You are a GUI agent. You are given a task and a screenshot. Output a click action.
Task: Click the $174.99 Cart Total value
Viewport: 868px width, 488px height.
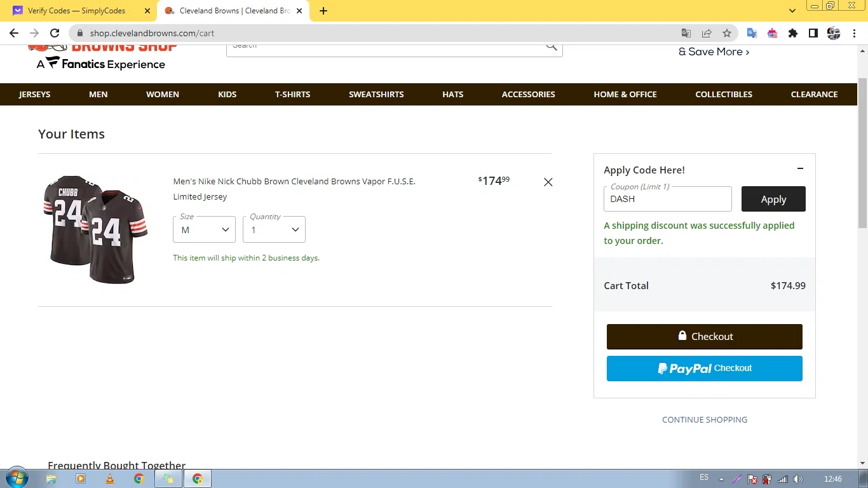pos(788,286)
